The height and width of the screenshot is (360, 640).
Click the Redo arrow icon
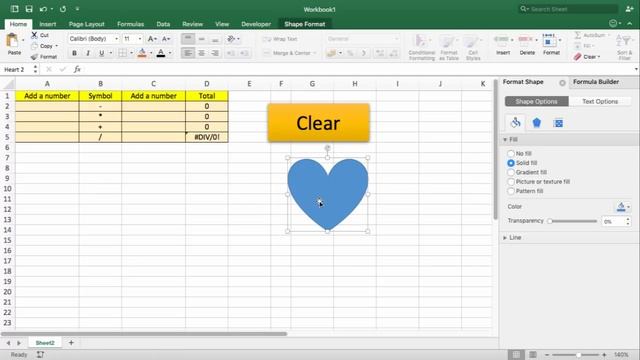point(63,9)
